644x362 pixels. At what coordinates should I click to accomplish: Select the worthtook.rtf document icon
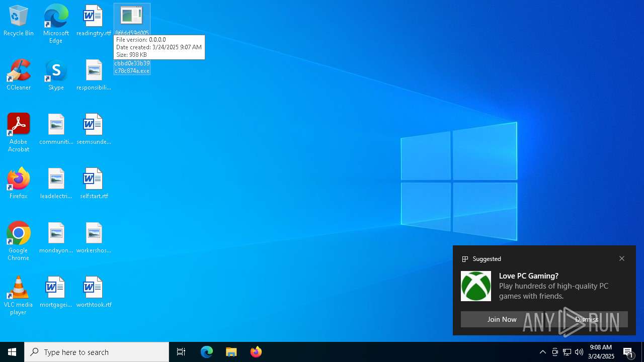point(94,292)
